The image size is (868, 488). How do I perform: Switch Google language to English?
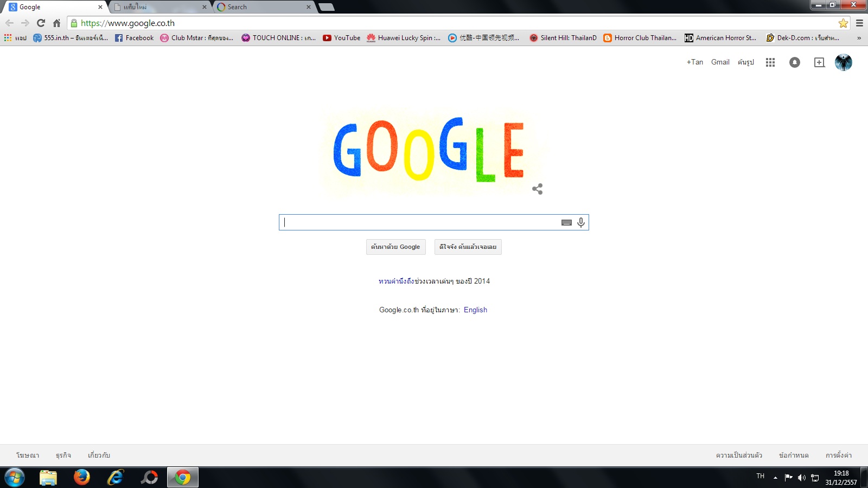pyautogui.click(x=475, y=310)
